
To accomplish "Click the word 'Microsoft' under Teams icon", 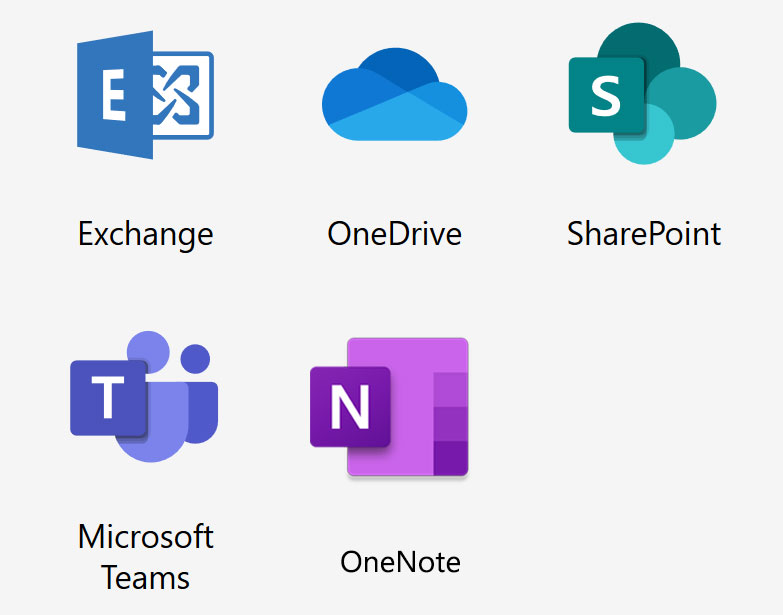I will pos(145,537).
